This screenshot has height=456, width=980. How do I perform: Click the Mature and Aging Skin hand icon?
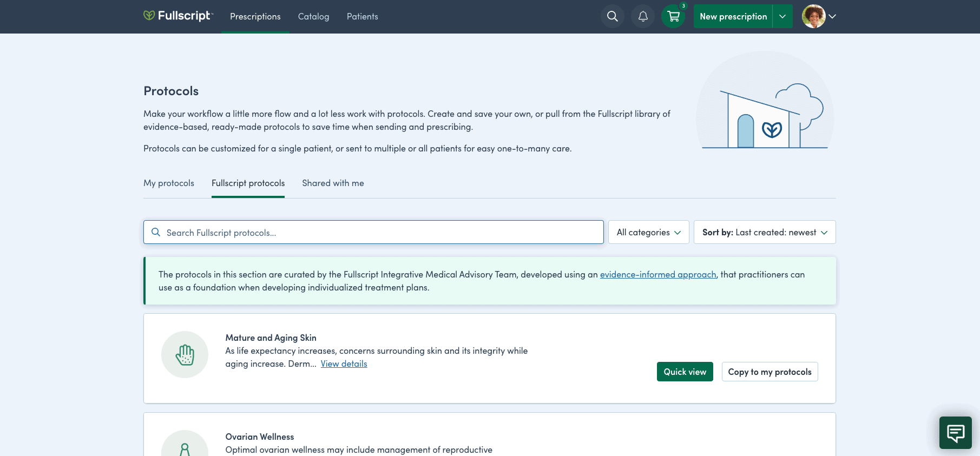point(185,355)
